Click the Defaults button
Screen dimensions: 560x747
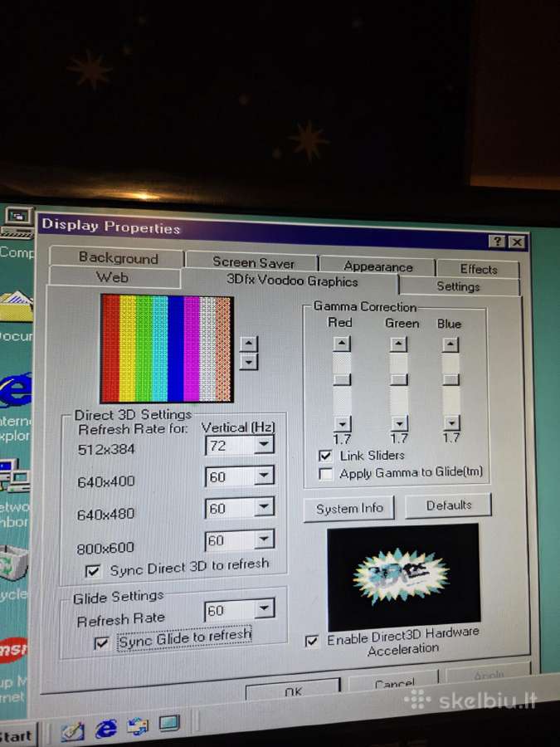[x=448, y=505]
